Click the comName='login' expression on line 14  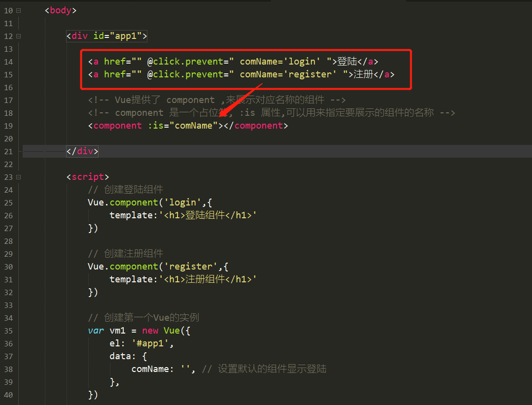click(280, 62)
